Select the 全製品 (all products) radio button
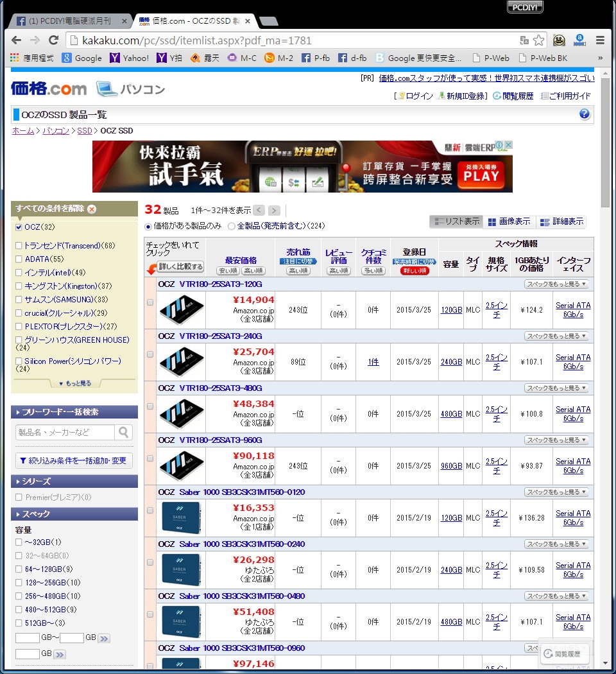Image resolution: width=616 pixels, height=674 pixels. [232, 226]
